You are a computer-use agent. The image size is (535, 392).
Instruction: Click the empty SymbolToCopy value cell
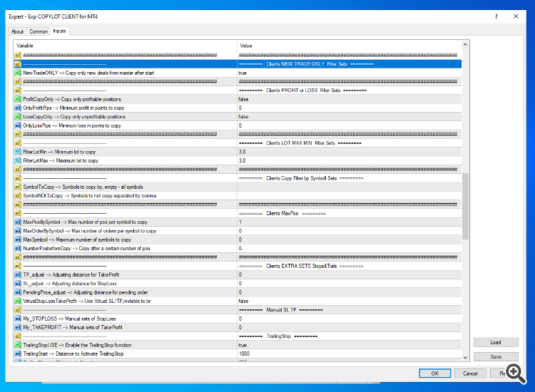pos(350,187)
